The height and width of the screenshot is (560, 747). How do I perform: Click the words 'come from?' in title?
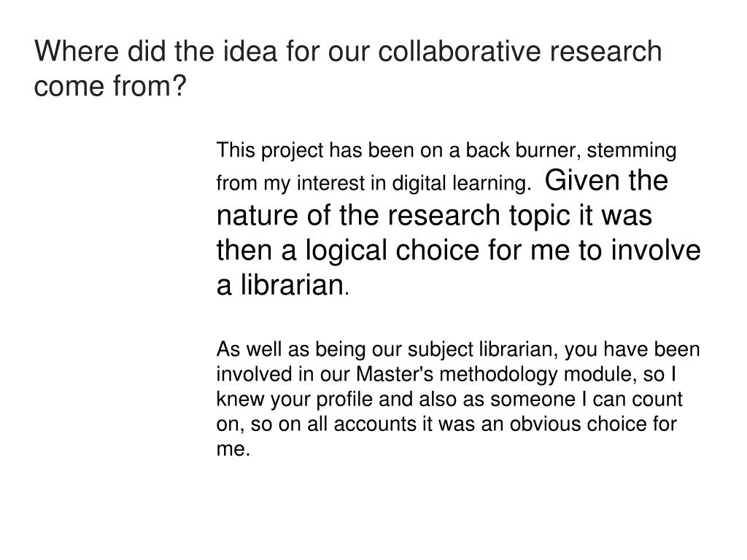(110, 86)
